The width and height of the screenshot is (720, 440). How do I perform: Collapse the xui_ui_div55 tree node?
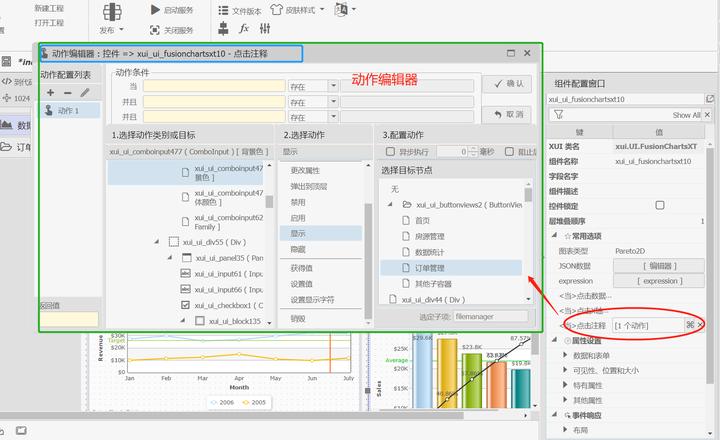157,242
